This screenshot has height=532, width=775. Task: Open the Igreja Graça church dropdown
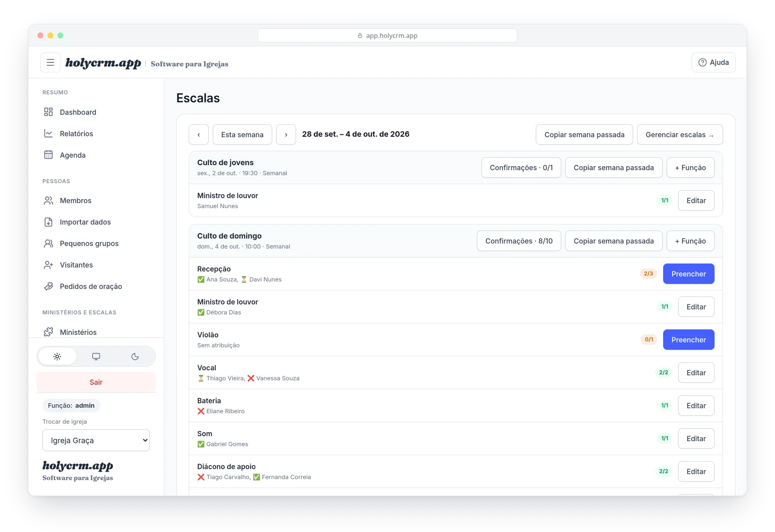tap(96, 440)
